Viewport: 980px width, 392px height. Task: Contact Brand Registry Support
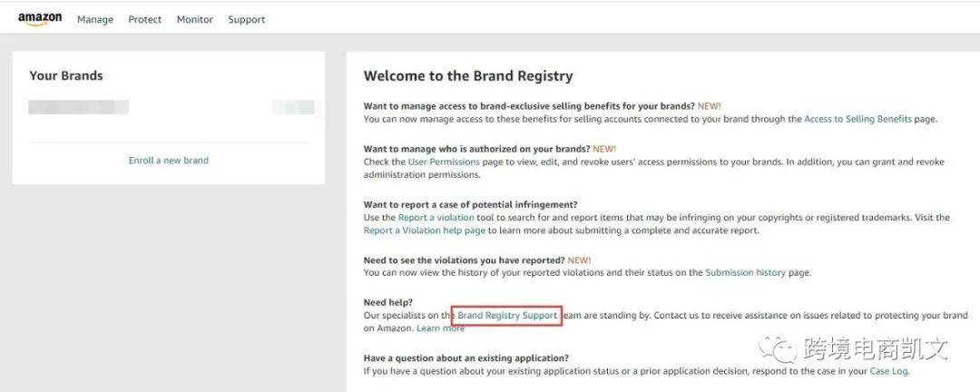click(507, 316)
